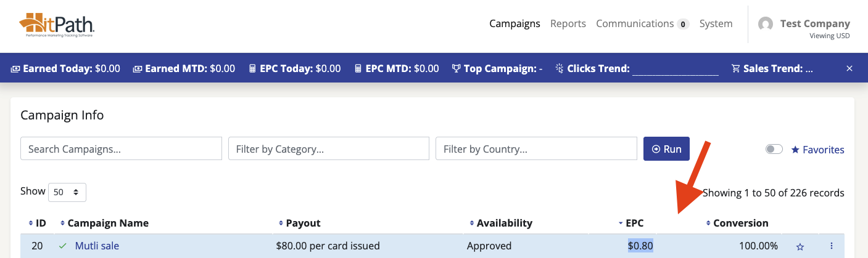Favorite the Mutli sale campaign star

(x=800, y=246)
